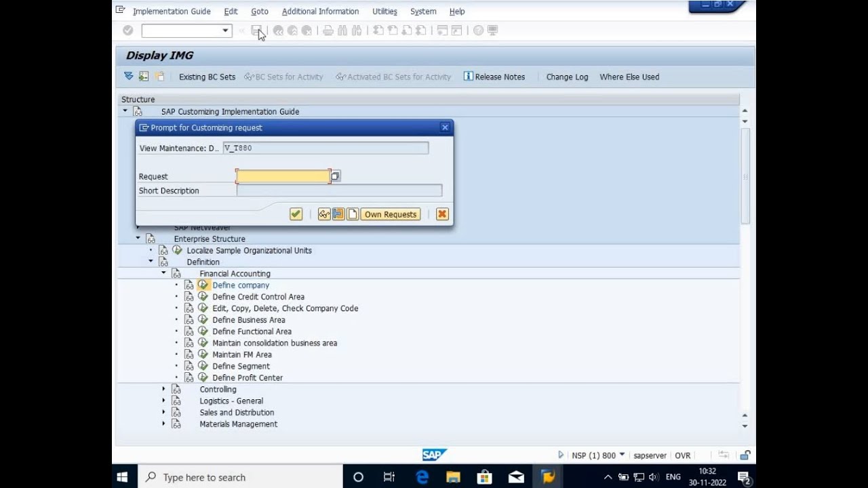
Task: Open the command field dropdown arrow
Action: pyautogui.click(x=225, y=30)
